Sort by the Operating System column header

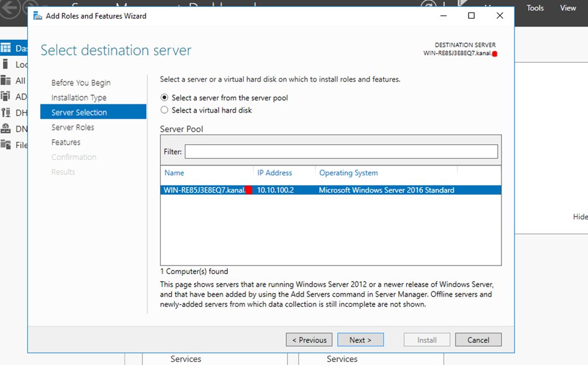(348, 173)
